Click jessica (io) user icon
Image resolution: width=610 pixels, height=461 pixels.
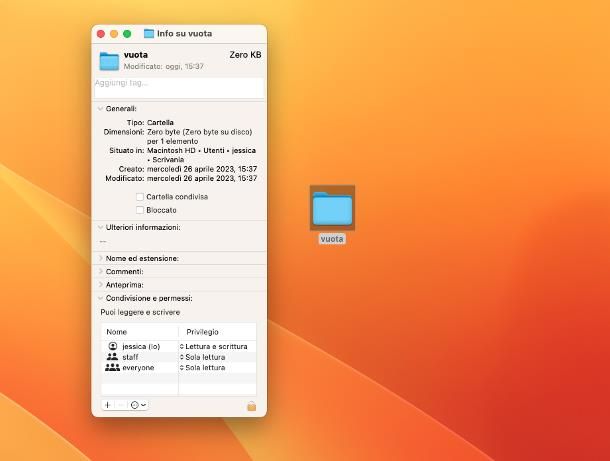[x=112, y=346]
